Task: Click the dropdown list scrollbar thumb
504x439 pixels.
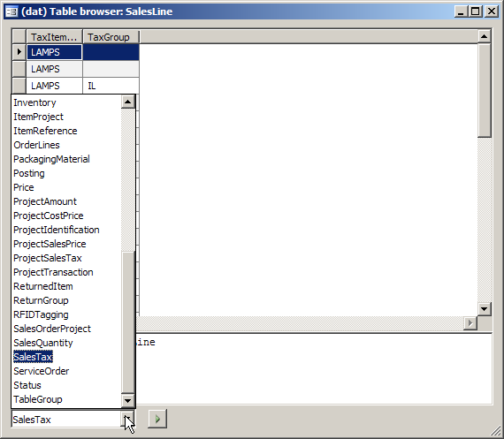Action: 127,322
